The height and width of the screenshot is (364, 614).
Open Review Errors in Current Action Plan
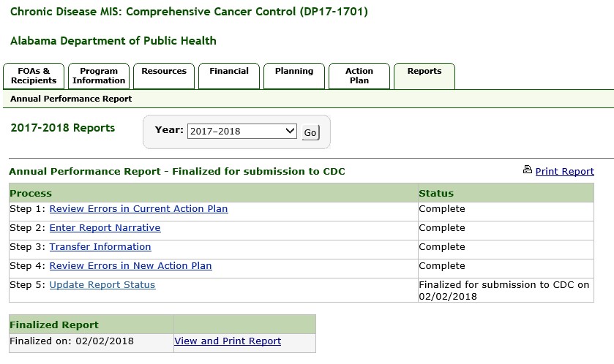point(138,209)
